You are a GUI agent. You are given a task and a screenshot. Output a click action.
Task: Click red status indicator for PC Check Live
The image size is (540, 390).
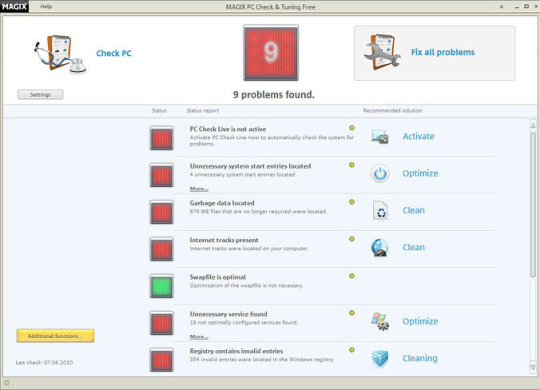tap(162, 138)
